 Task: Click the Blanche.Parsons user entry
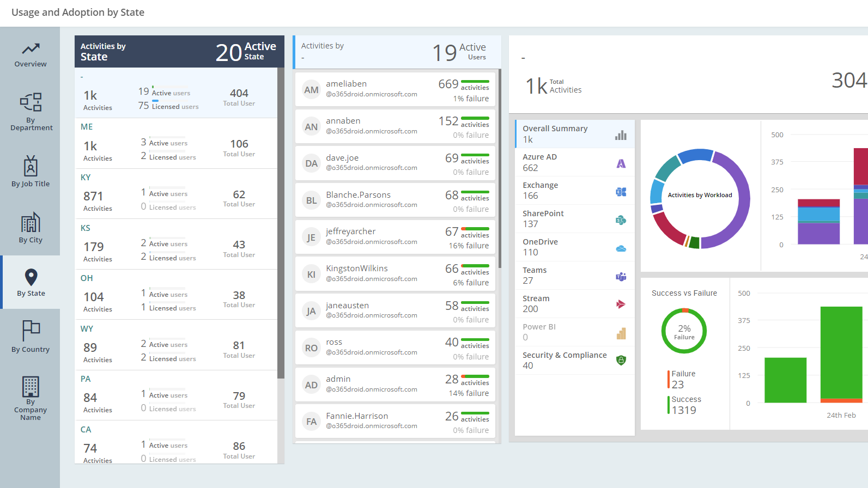coord(395,200)
